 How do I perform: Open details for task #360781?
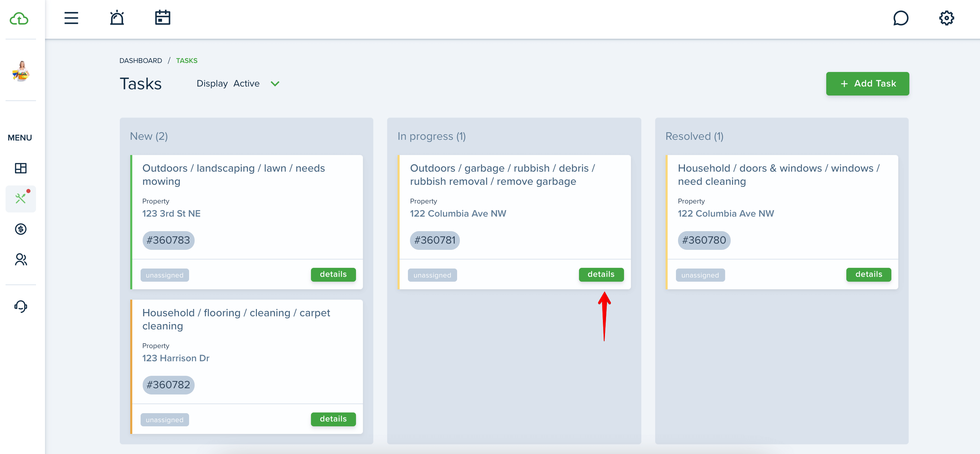(601, 274)
